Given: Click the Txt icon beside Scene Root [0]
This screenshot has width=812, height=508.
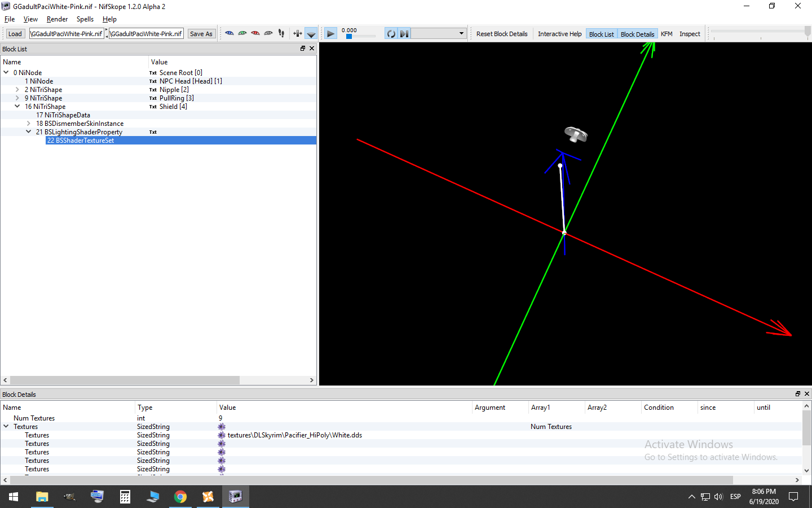Looking at the screenshot, I should pyautogui.click(x=153, y=73).
